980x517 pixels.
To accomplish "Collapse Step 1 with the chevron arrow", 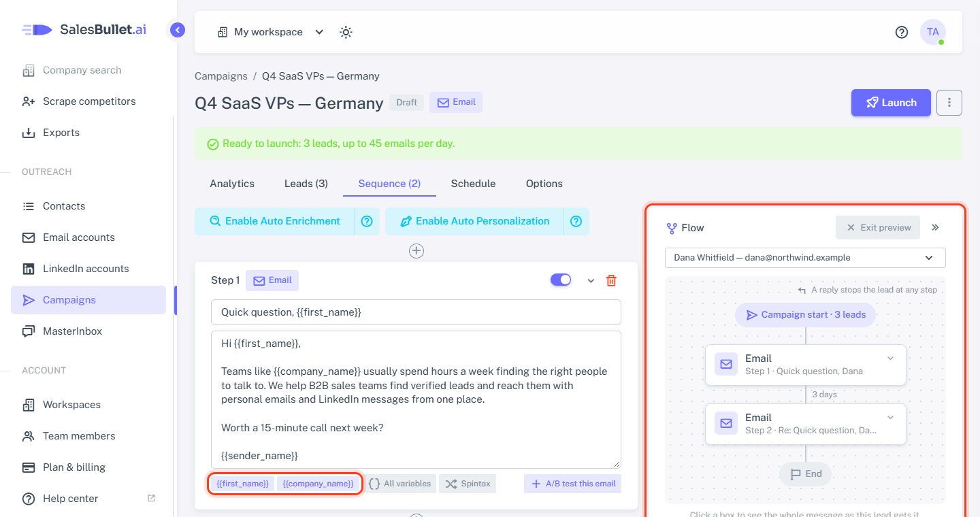I will click(591, 281).
